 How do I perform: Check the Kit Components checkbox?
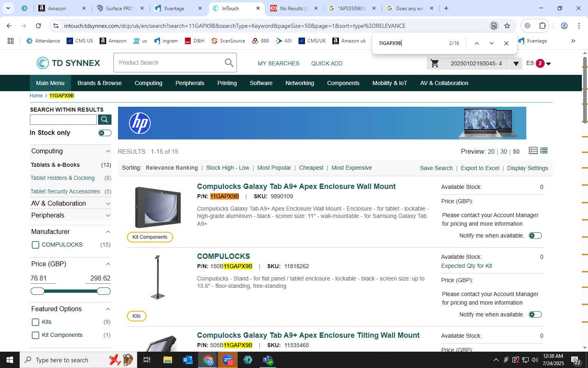pyautogui.click(x=36, y=335)
